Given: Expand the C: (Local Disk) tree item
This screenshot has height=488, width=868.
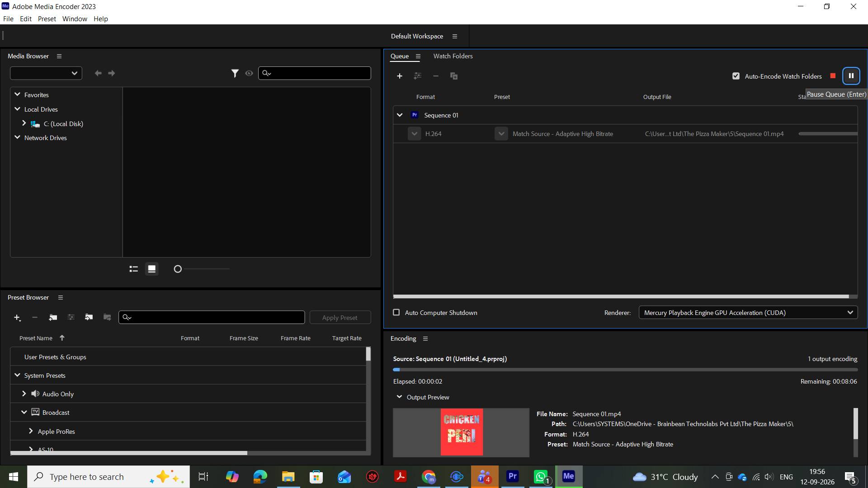Looking at the screenshot, I should [24, 123].
